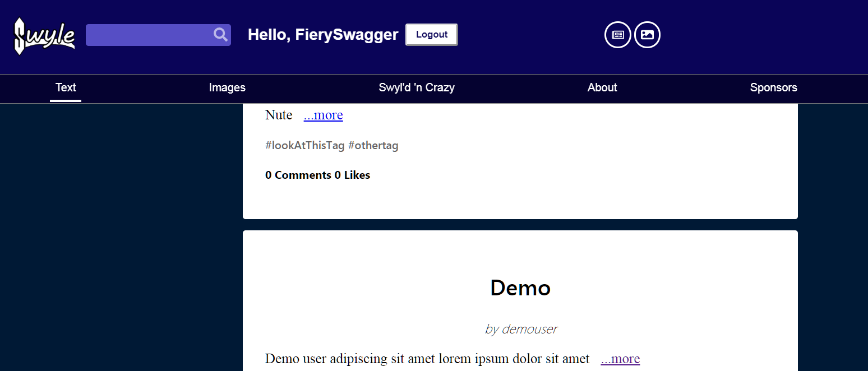Screen dimensions: 868x371
Task: Open the Sponsors tab
Action: click(774, 87)
